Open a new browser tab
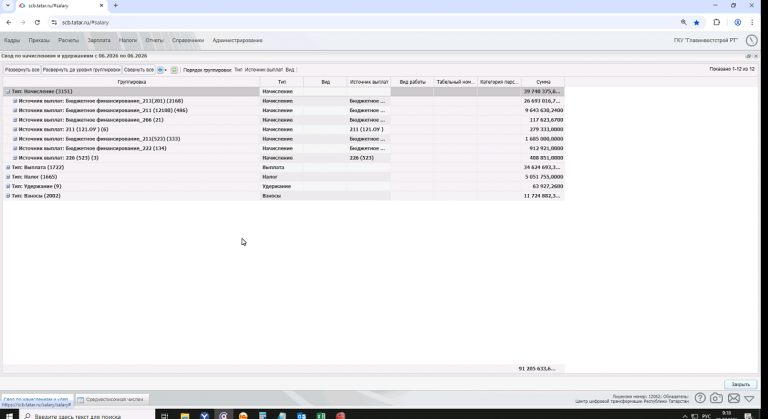Image resolution: width=768 pixels, height=419 pixels. (116, 5)
